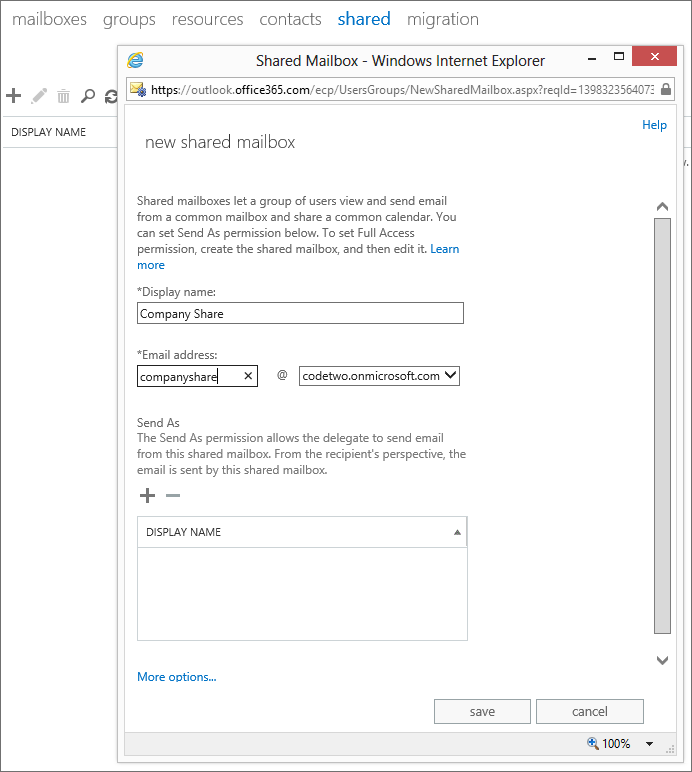Open the mailboxes tab
The width and height of the screenshot is (692, 772).
[49, 19]
